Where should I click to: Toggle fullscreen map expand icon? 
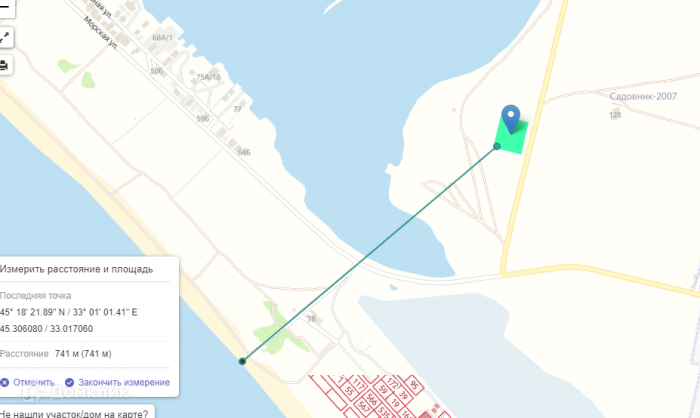tap(4, 37)
